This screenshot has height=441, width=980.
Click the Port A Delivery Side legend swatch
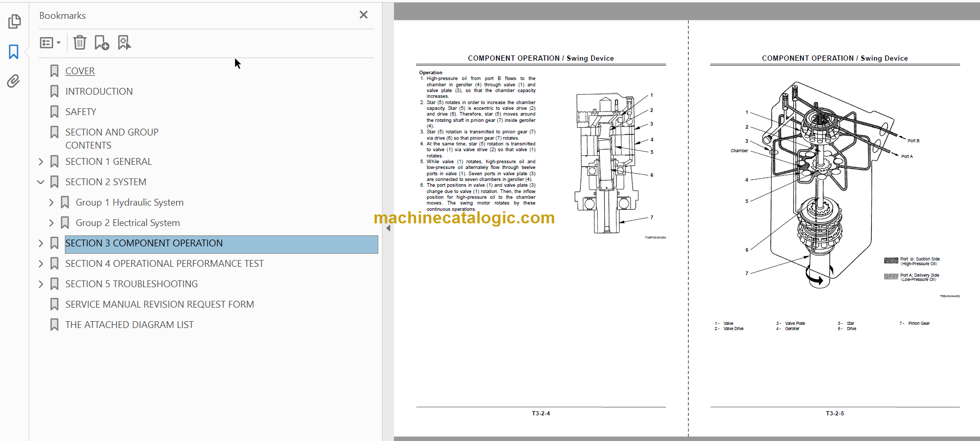click(x=891, y=277)
